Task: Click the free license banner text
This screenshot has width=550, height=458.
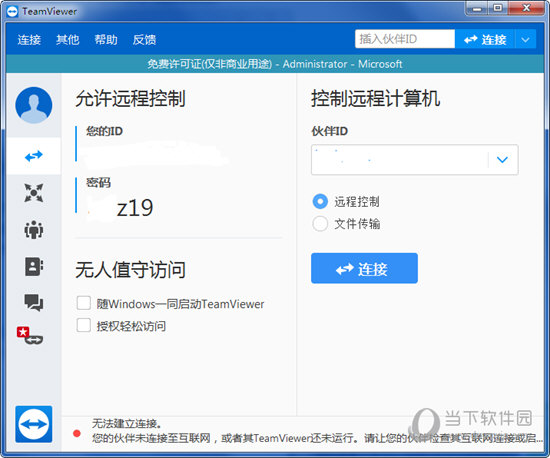Action: coord(275,64)
